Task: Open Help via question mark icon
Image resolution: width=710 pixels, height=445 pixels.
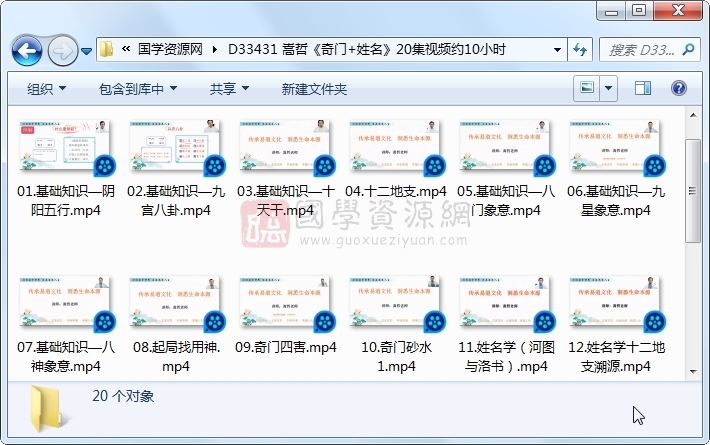Action: pos(678,88)
